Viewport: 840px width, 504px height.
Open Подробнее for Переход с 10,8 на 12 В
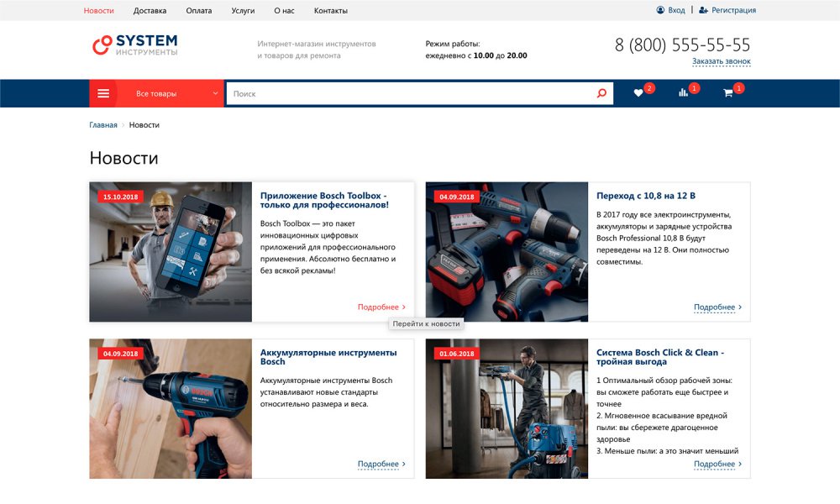717,307
